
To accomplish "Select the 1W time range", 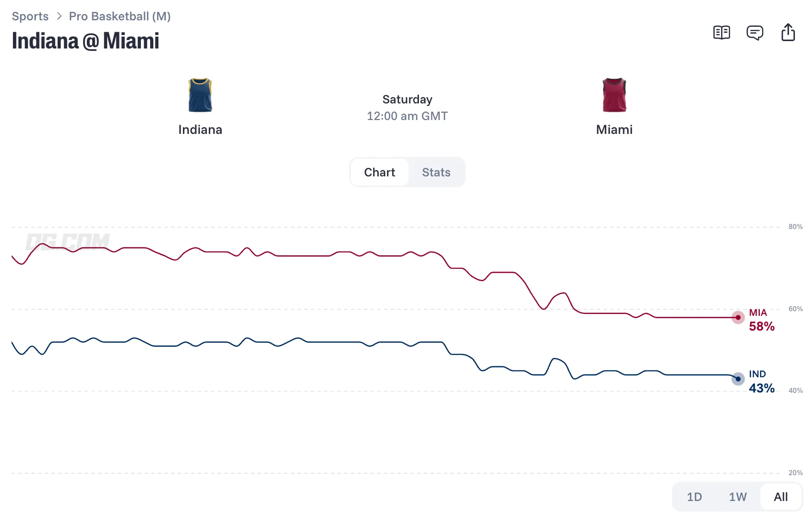I will [738, 497].
